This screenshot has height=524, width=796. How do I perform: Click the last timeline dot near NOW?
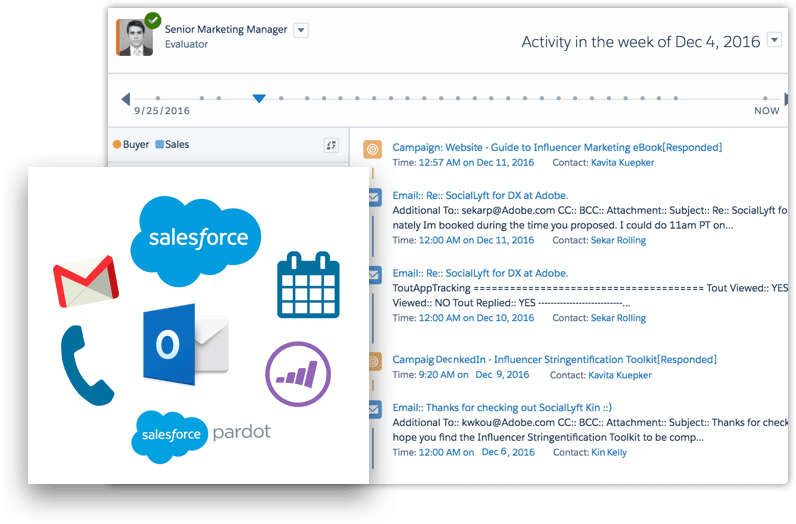[765, 98]
